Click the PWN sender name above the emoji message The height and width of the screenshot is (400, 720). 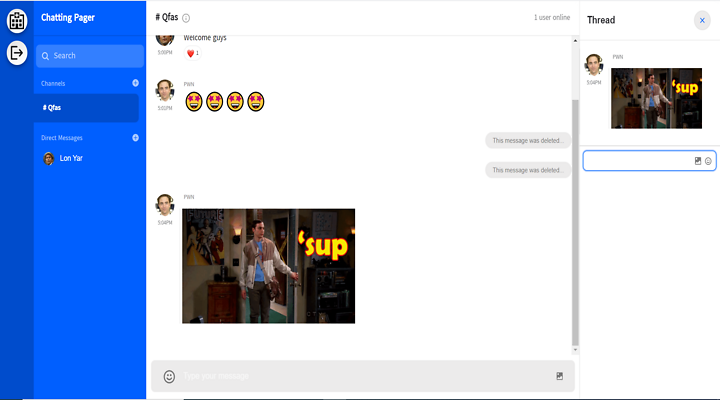coord(189,84)
